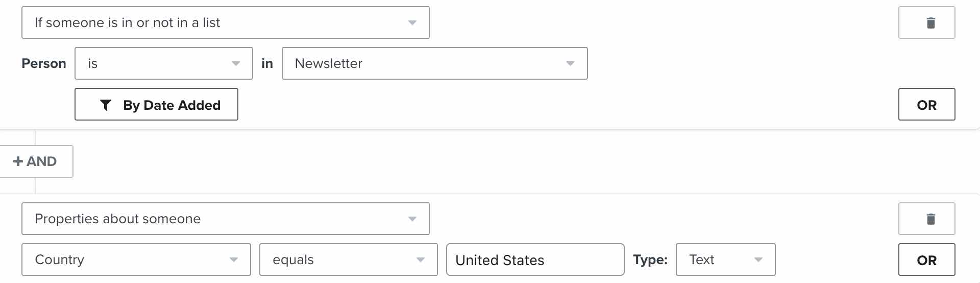980x283 pixels.
Task: Open the "If someone is in or not in a list" dropdown
Action: pyautogui.click(x=225, y=22)
